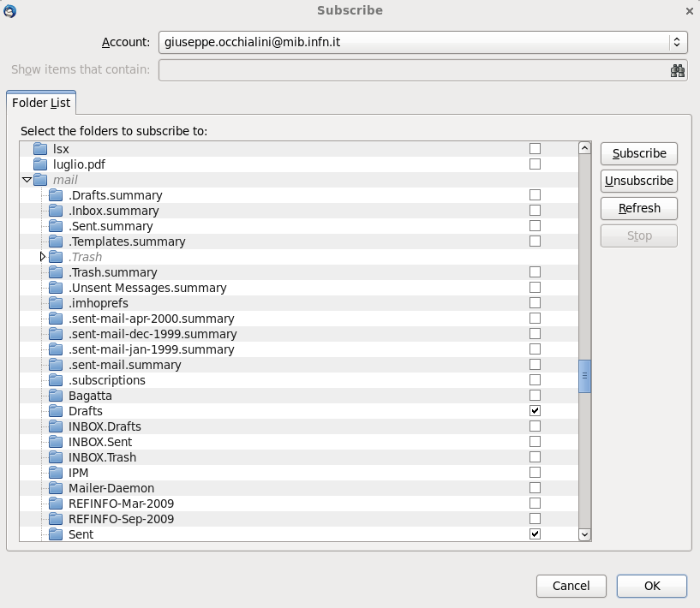
Task: Check the IPM folder checkbox
Action: pos(535,473)
